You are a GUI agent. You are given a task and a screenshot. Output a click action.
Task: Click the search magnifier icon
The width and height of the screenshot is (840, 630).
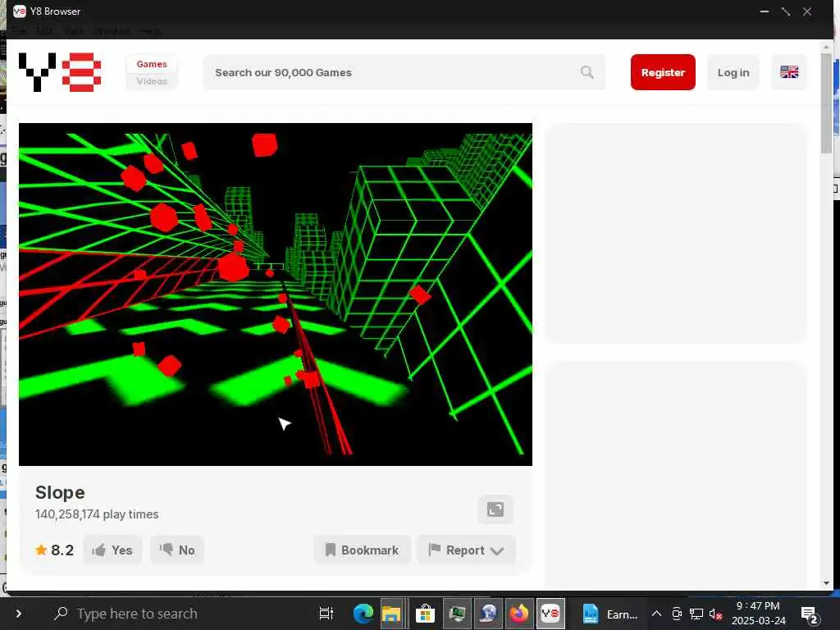coord(587,72)
